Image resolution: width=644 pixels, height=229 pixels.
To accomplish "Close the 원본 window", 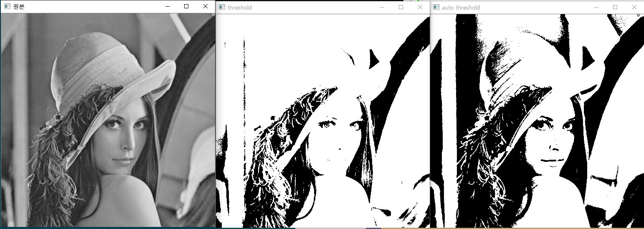I will [x=205, y=6].
